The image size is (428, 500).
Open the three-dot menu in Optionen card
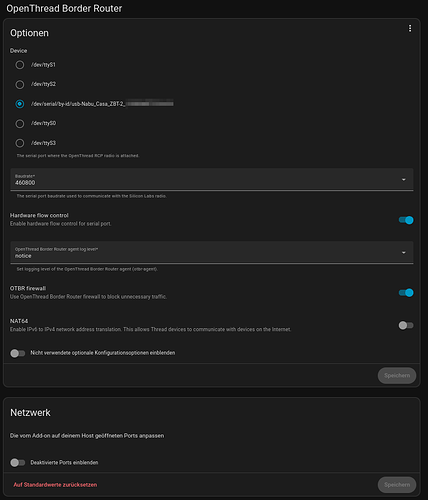410,29
